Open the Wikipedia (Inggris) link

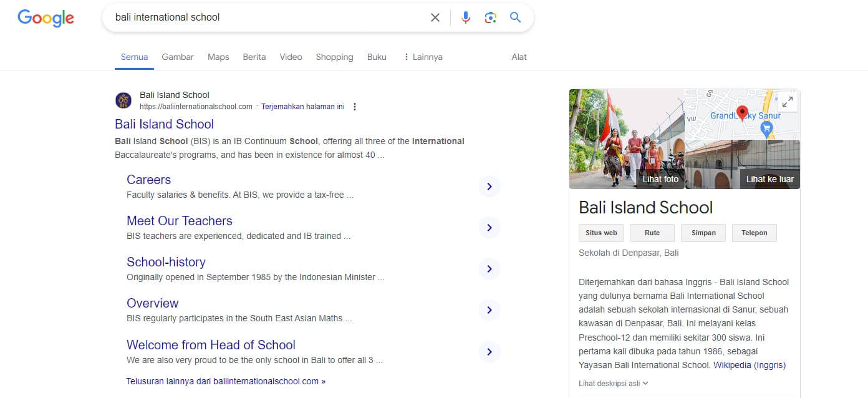(750, 365)
